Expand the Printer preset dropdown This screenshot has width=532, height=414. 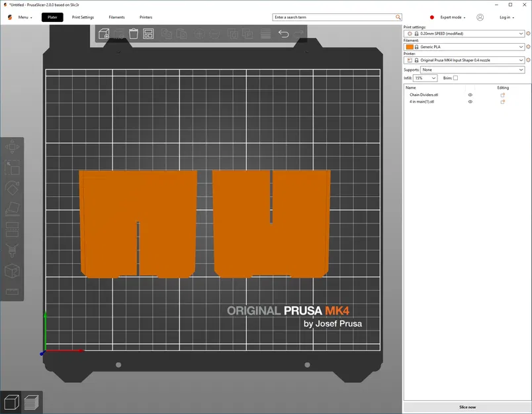coord(521,60)
